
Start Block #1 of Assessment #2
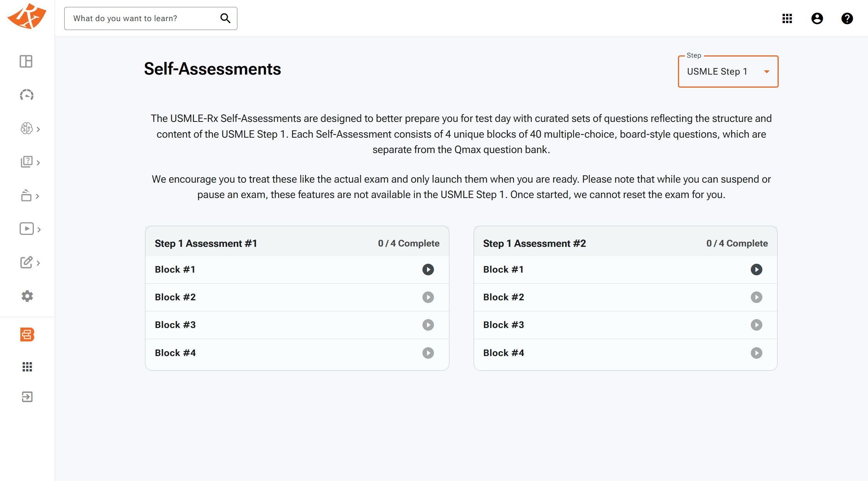(x=756, y=270)
